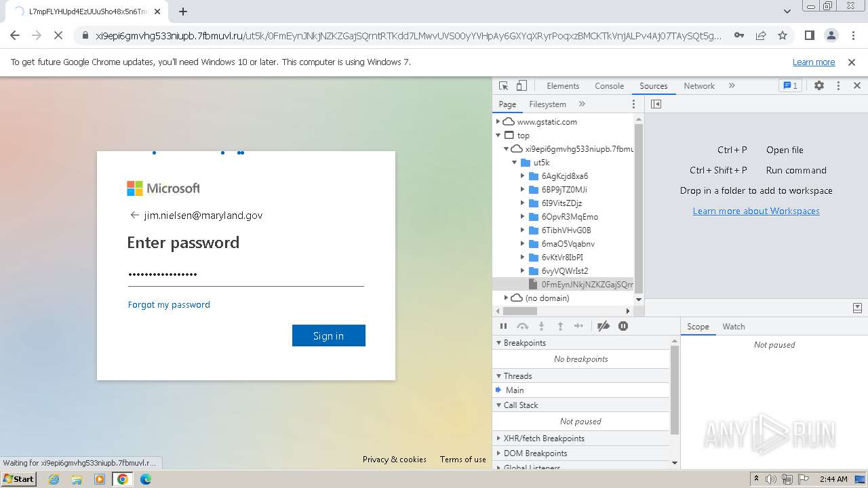Toggle Pause on exceptions icon
The width and height of the screenshot is (868, 488).
pyautogui.click(x=623, y=327)
